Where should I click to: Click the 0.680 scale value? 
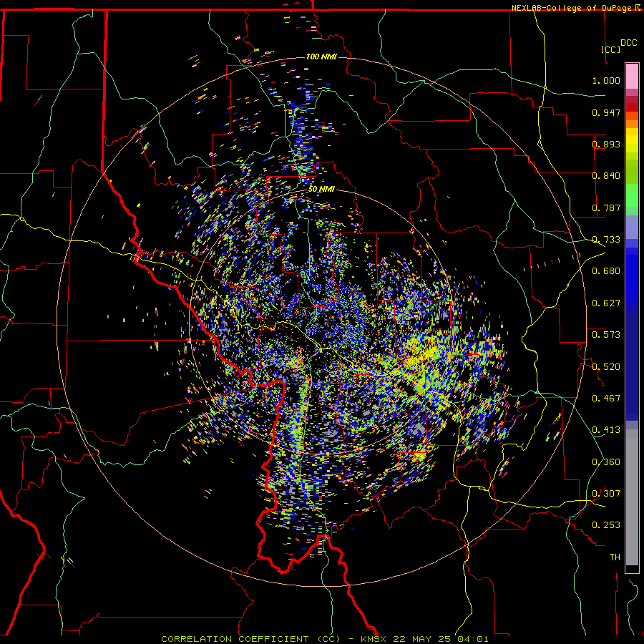point(606,271)
